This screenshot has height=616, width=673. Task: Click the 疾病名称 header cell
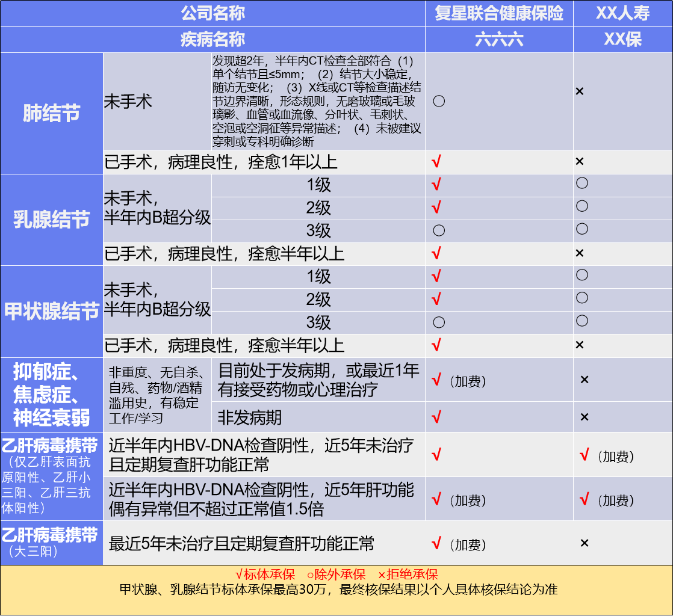click(x=212, y=40)
